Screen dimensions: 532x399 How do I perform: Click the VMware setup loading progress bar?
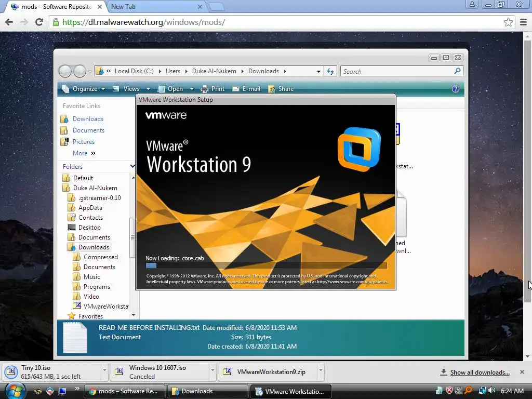266,265
